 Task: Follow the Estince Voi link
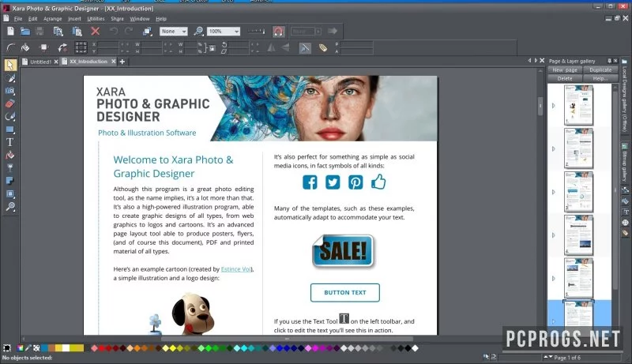click(236, 269)
